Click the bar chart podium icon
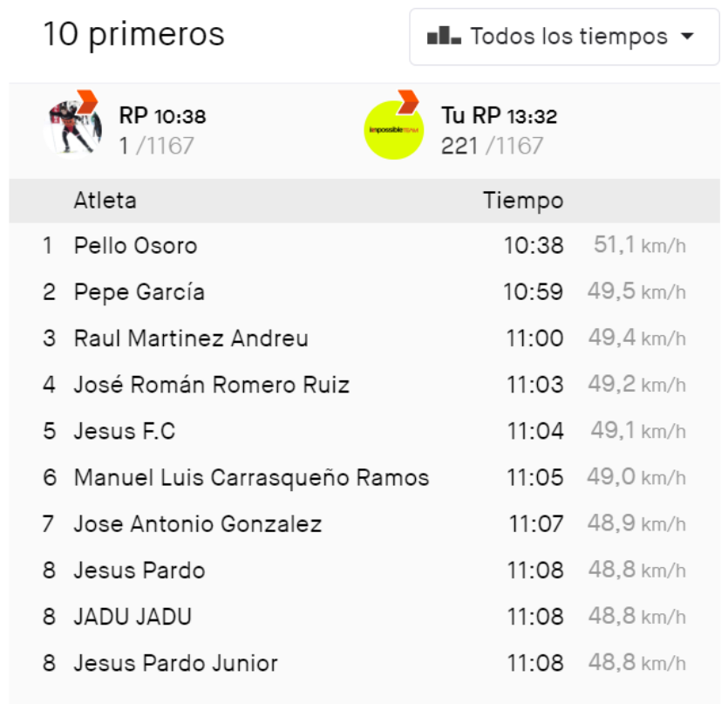The width and height of the screenshot is (728, 704). click(444, 38)
